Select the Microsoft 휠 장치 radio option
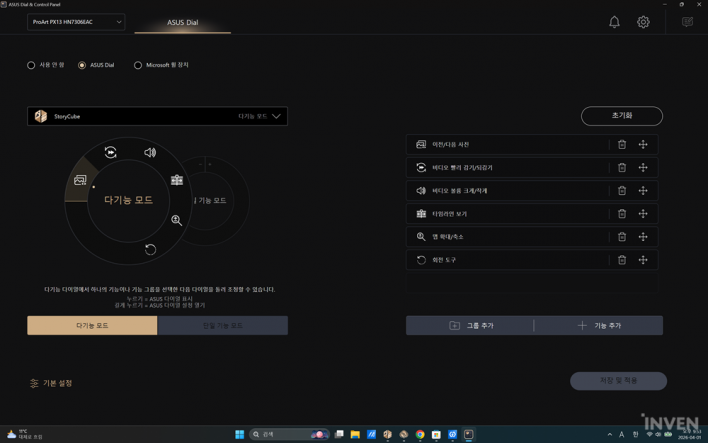This screenshot has height=443, width=708. [138, 65]
